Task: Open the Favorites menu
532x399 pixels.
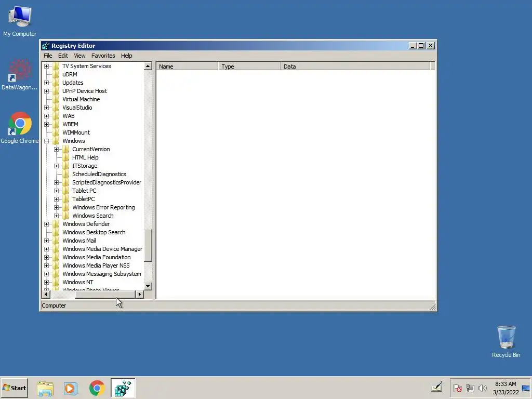Action: point(103,56)
